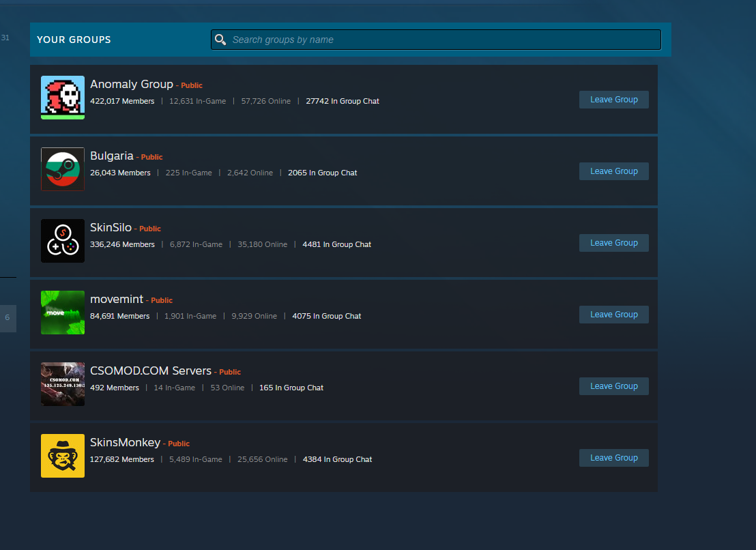Viewport: 756px width, 550px height.
Task: Open the CSOMOD.COM Servers avatar image
Action: pos(63,384)
